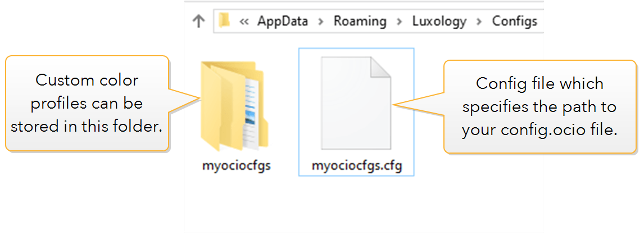Click the myociocfgs folder name label
Viewport: 644px width, 233px height.
pyautogui.click(x=236, y=167)
